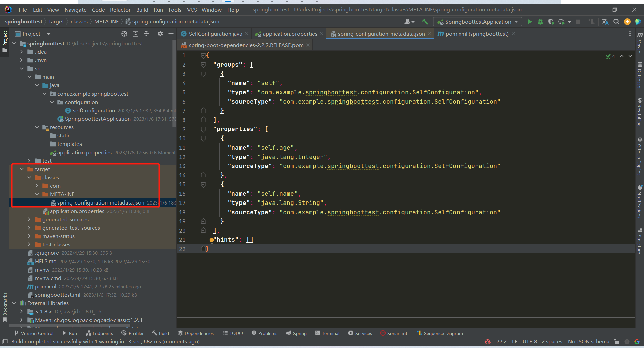The image size is (644, 348).
Task: Click the LF line separator widget
Action: click(515, 342)
